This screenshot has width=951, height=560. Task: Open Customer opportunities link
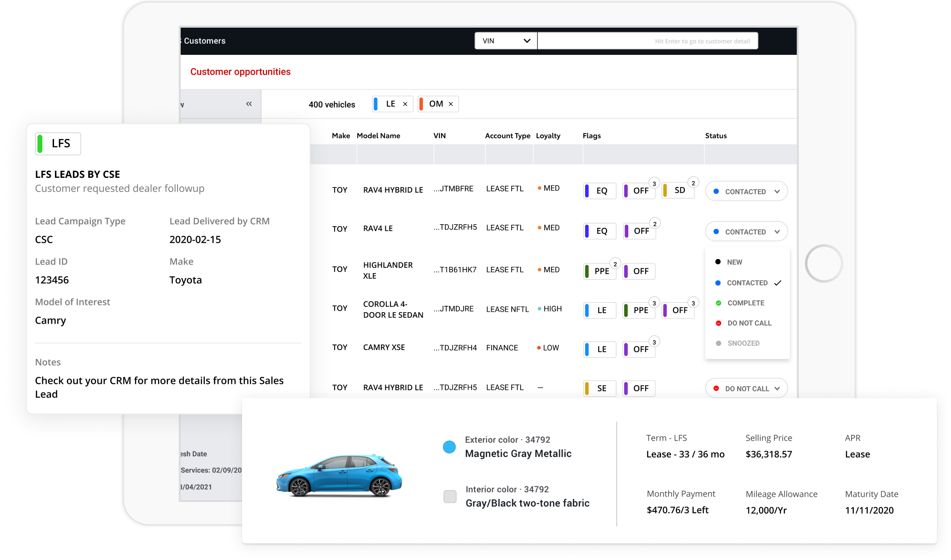pos(240,72)
